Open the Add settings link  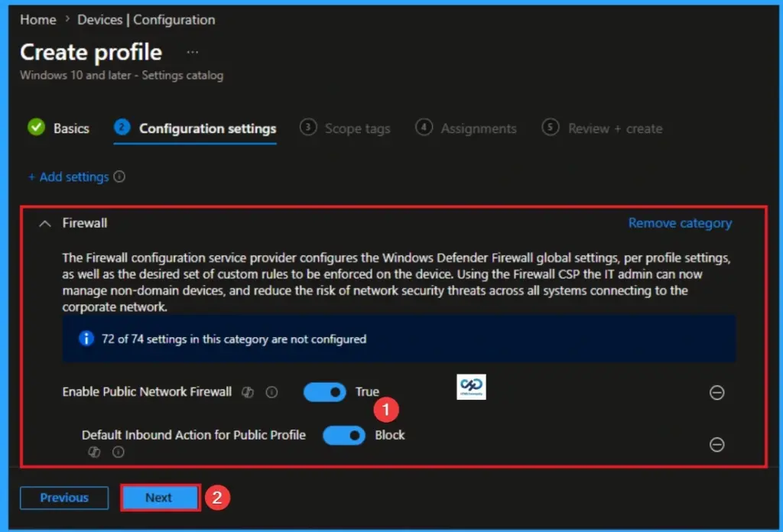tap(73, 177)
